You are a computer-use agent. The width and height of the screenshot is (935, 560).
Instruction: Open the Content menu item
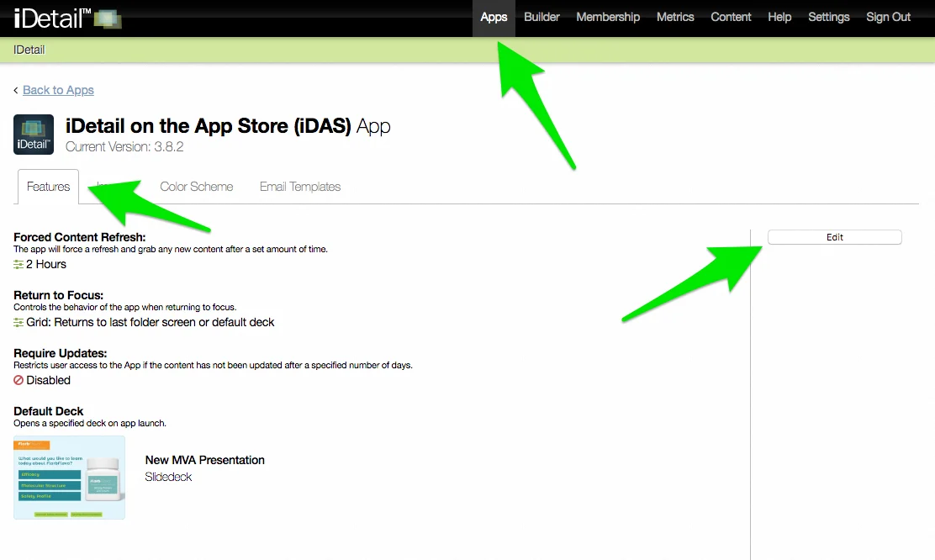click(x=731, y=18)
